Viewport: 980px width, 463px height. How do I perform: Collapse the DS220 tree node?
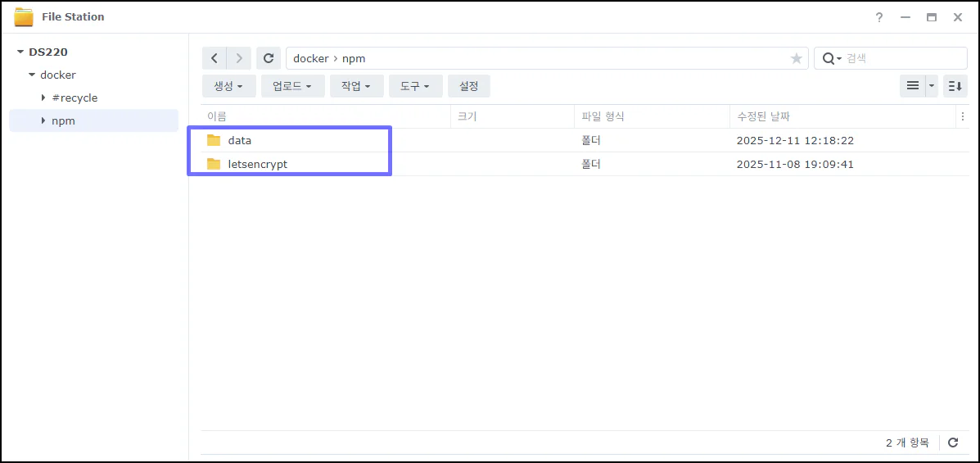pyautogui.click(x=20, y=52)
